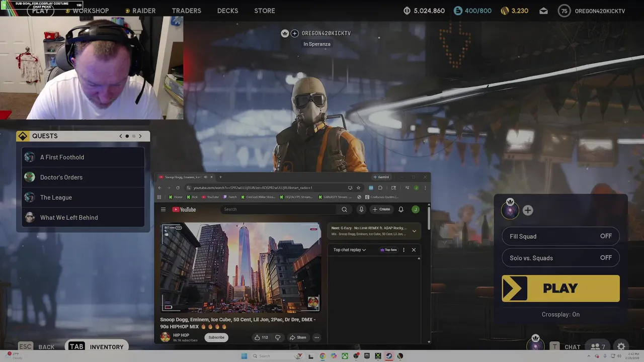The height and width of the screenshot is (362, 644).
Task: Click the gold stack icon beside 3.230
Action: tap(505, 11)
